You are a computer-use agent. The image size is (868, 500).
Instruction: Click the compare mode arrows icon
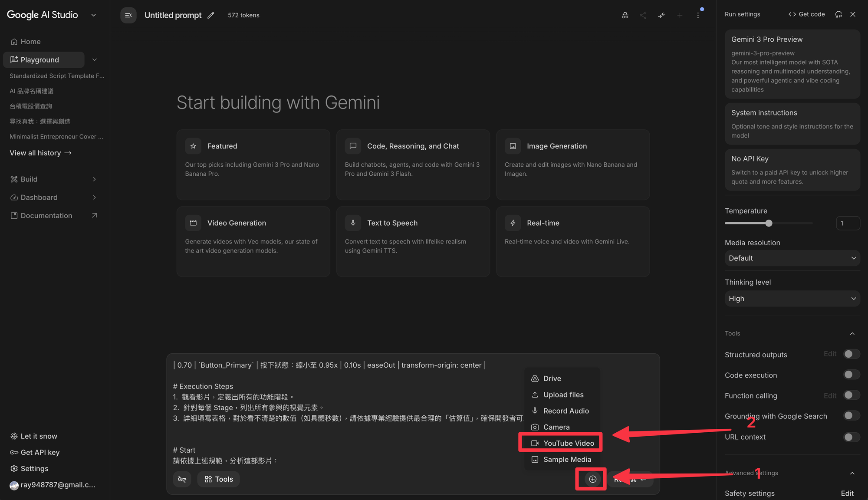tap(661, 15)
